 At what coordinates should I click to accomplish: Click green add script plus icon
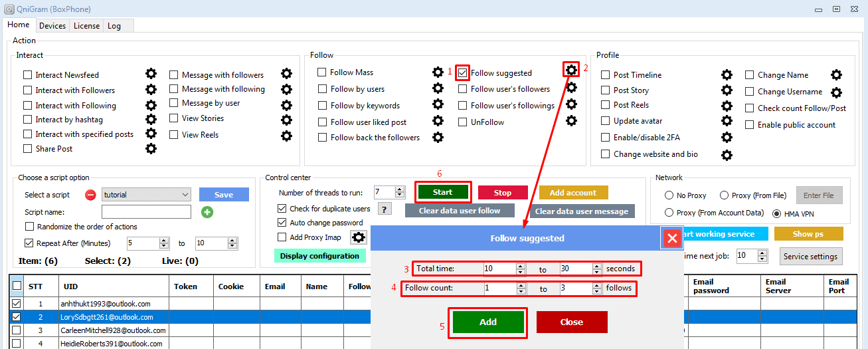[207, 212]
